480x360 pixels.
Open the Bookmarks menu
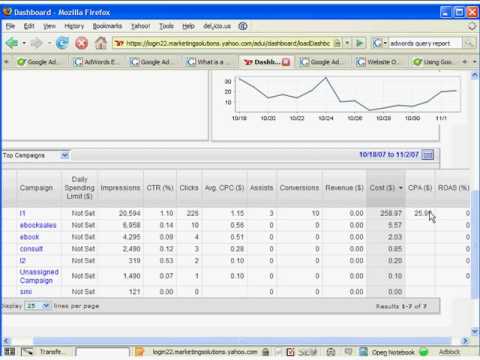(x=107, y=26)
